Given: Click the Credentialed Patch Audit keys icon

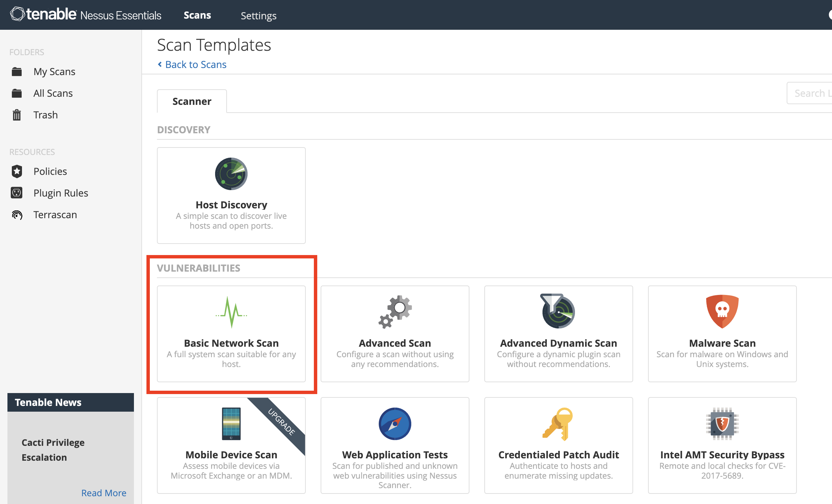Looking at the screenshot, I should 558,424.
